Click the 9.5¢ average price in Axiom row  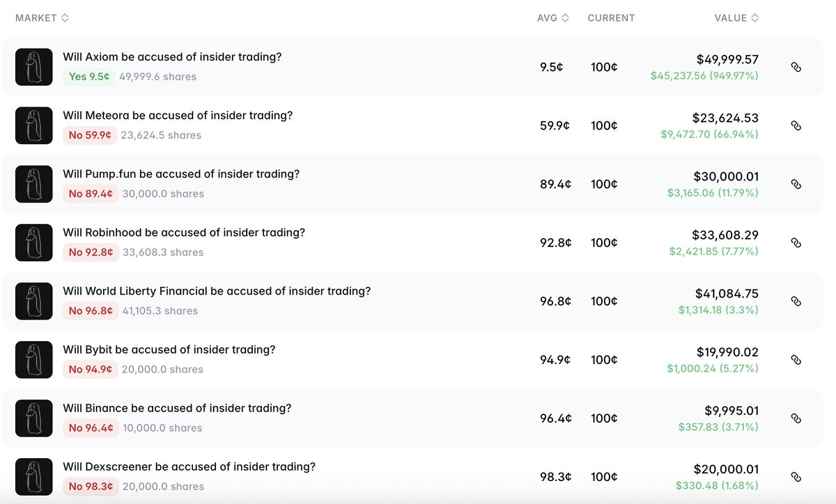[x=551, y=68]
